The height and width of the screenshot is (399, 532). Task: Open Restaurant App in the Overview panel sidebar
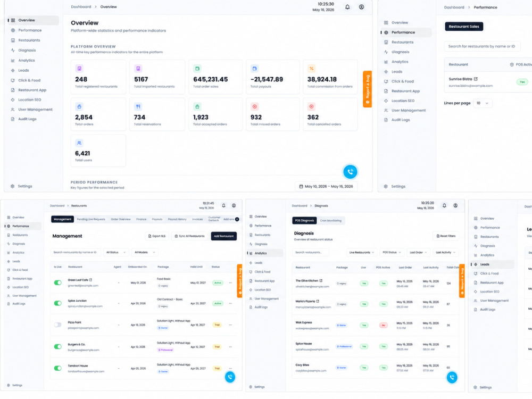tap(32, 90)
